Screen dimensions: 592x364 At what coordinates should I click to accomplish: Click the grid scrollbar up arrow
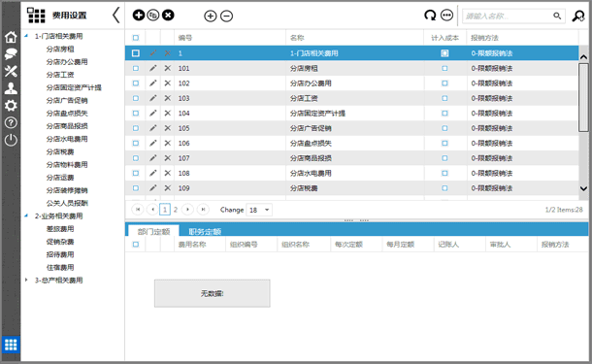coord(583,57)
